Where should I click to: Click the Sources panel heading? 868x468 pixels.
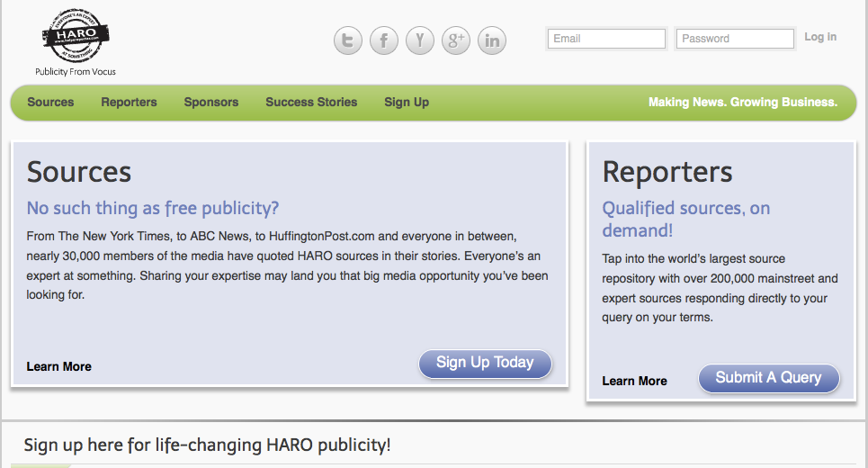pyautogui.click(x=79, y=172)
